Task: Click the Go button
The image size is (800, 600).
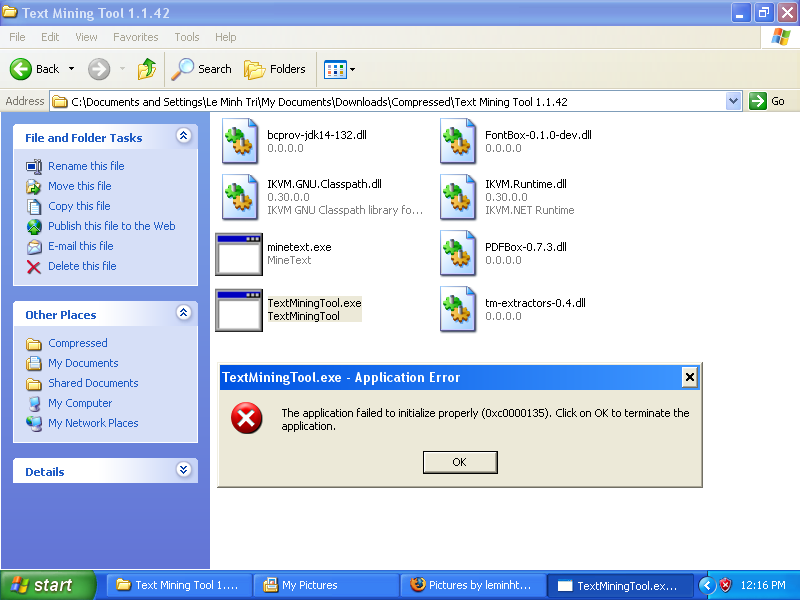Action: 767,101
